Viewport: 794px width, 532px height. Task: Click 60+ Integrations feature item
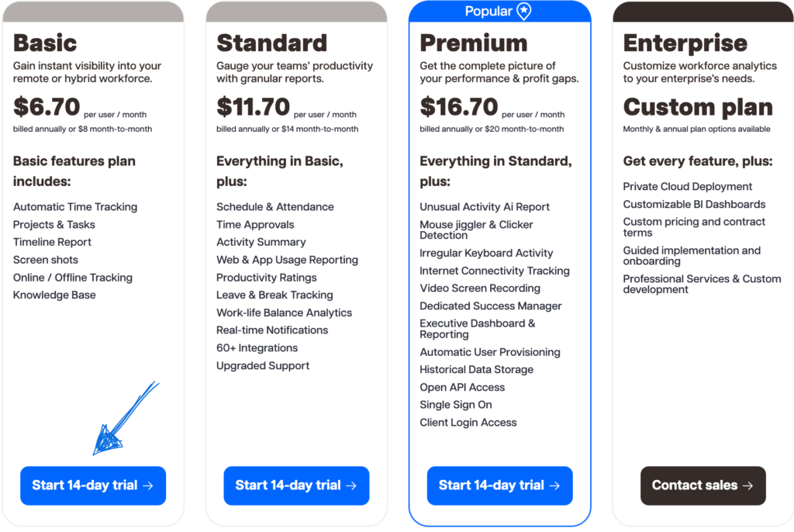257,348
